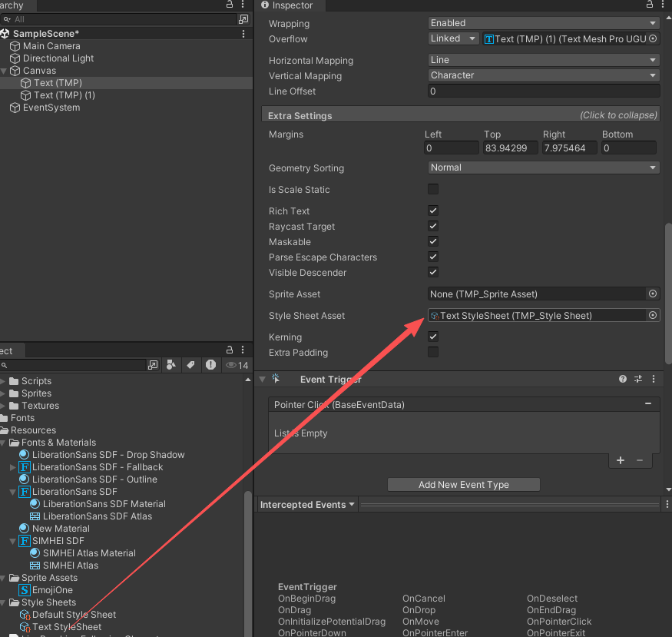The width and height of the screenshot is (672, 637).
Task: Lock the Project panel
Action: [x=230, y=350]
